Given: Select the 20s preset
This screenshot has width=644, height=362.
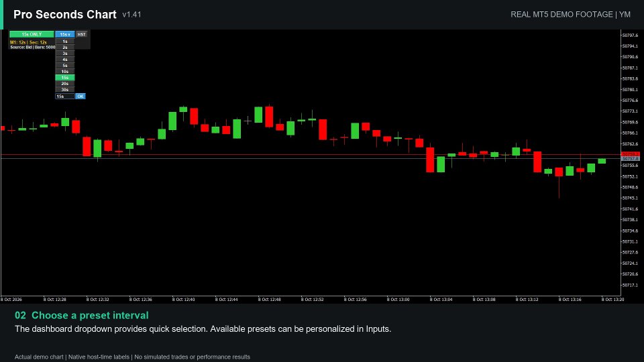Looking at the screenshot, I should tap(65, 83).
